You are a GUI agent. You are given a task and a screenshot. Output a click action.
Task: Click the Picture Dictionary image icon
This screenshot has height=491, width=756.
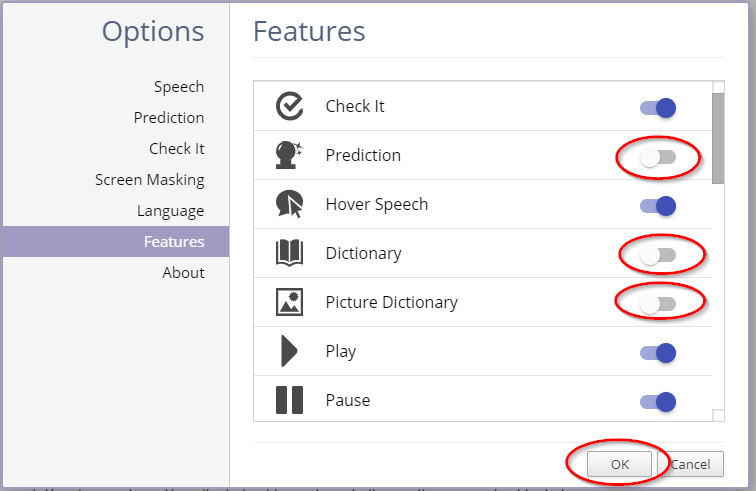tap(289, 302)
